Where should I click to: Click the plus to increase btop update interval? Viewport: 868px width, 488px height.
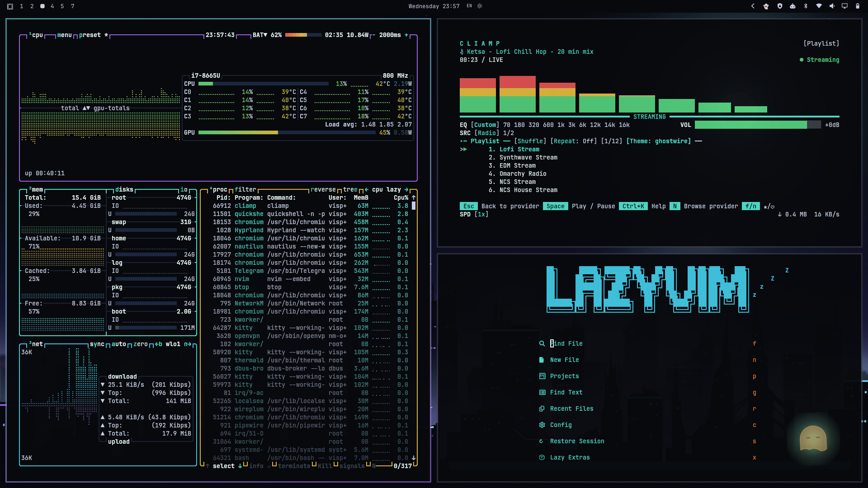click(406, 35)
